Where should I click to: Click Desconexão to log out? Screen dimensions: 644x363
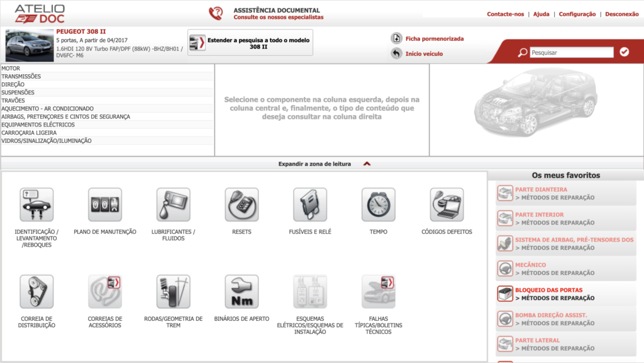pos(621,13)
